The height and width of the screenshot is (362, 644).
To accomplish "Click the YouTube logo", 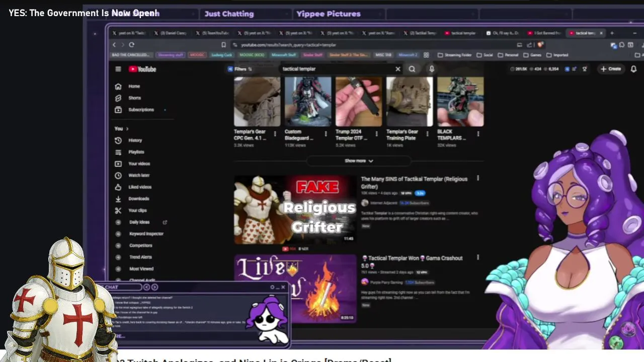I will tap(142, 69).
